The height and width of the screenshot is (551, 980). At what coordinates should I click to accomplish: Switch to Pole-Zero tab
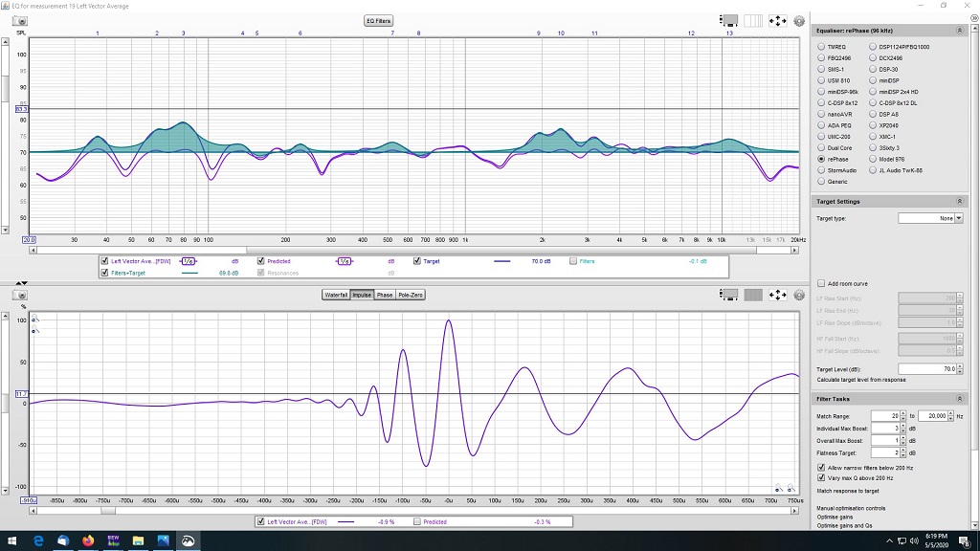tap(411, 295)
